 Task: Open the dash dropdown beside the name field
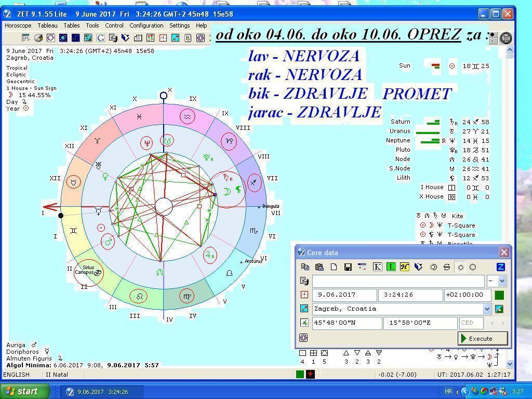(x=501, y=281)
